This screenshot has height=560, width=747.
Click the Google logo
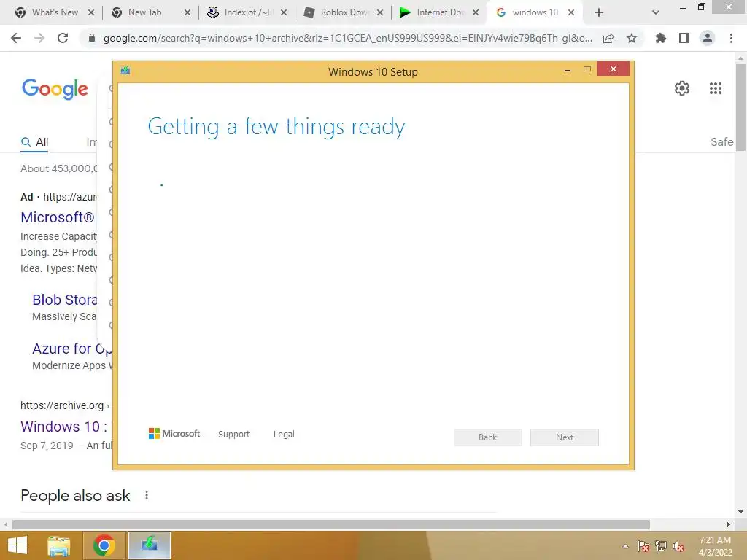(55, 88)
